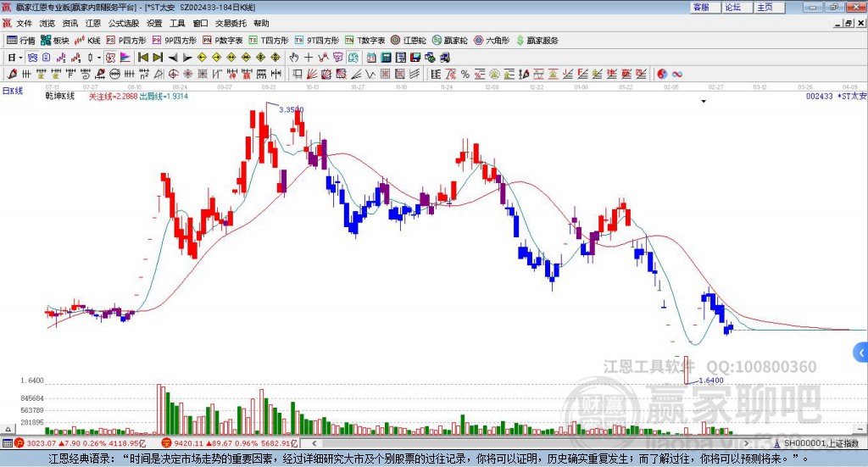Toggle the K线 candlestick view button
The height and width of the screenshot is (467, 868).
click(87, 41)
